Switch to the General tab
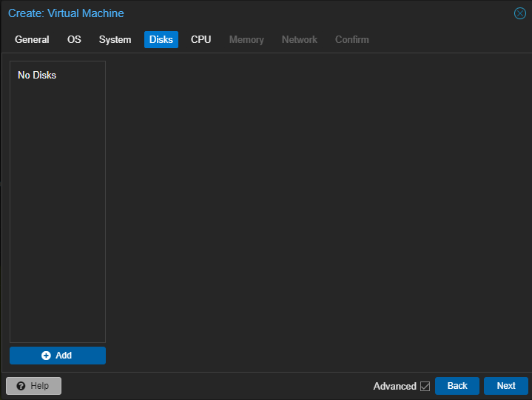 tap(32, 39)
